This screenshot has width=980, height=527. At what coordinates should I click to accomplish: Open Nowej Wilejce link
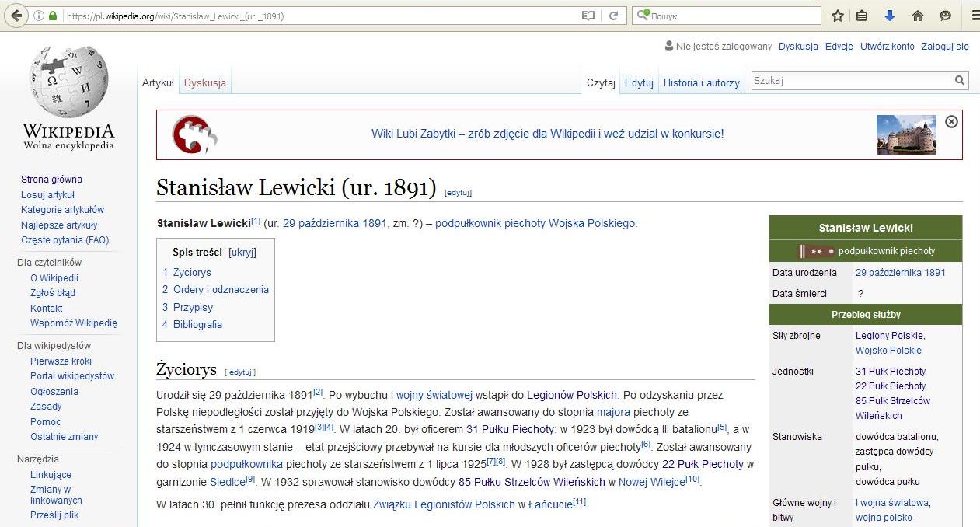pos(651,482)
